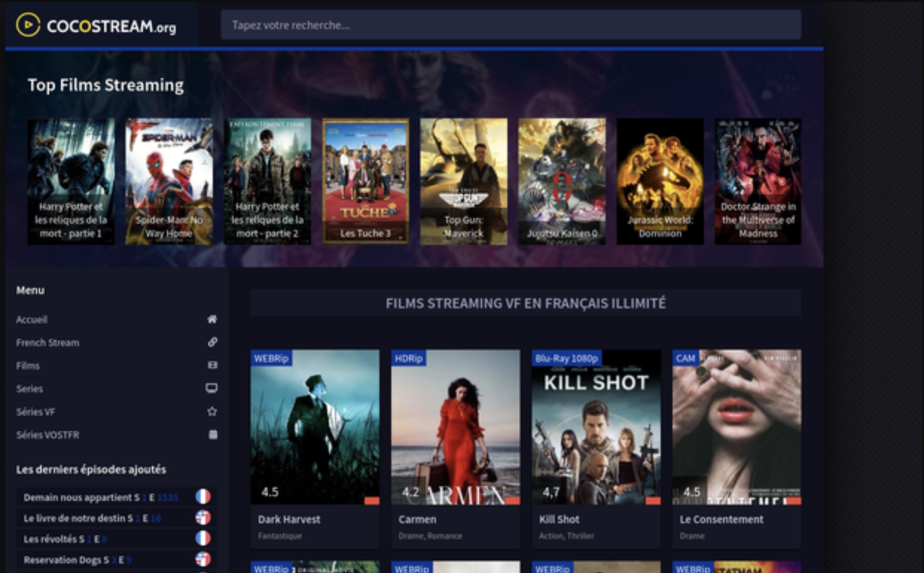Click the COCOSTREAM.org site title
This screenshot has width=924, height=573.
(x=112, y=27)
